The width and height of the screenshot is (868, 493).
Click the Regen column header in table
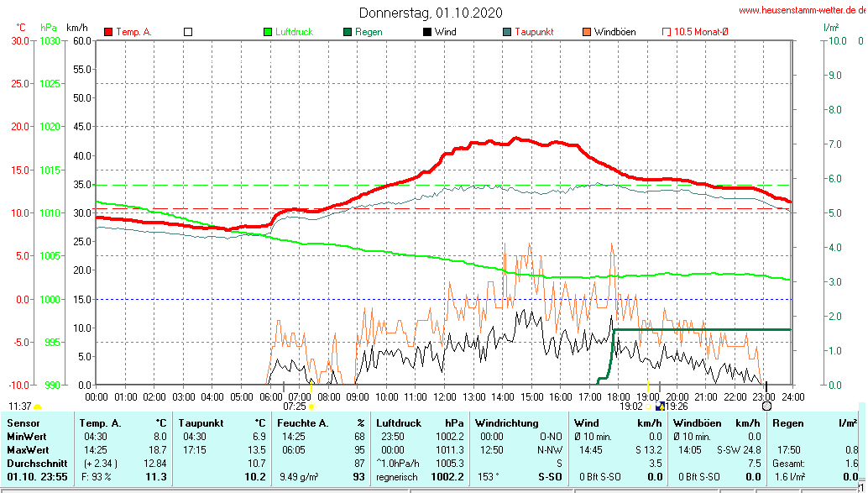(787, 422)
